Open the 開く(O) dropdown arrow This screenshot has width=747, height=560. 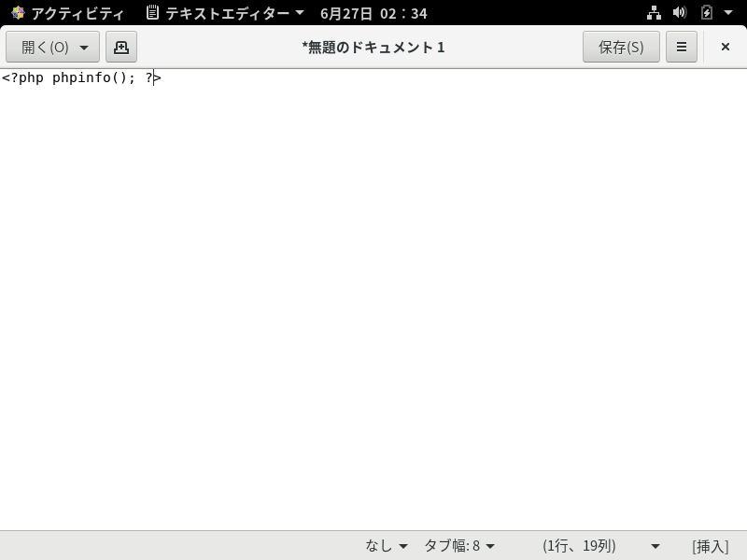[84, 47]
